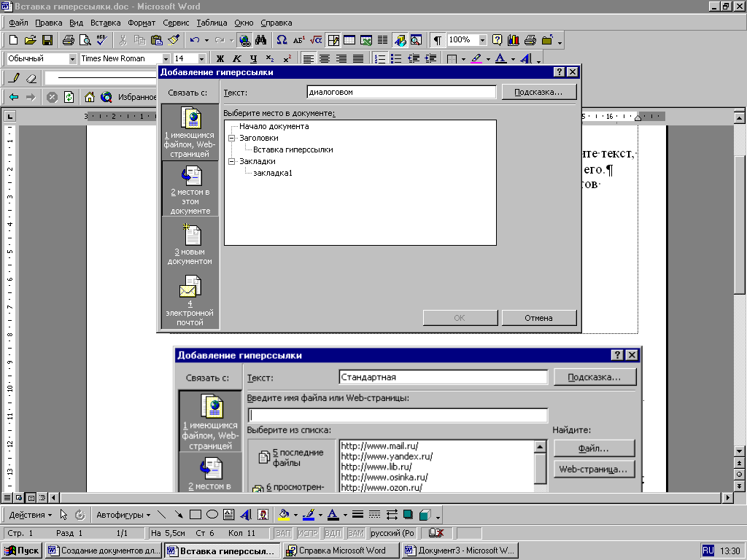Apply line color brush on Drawing toolbar

[x=309, y=515]
